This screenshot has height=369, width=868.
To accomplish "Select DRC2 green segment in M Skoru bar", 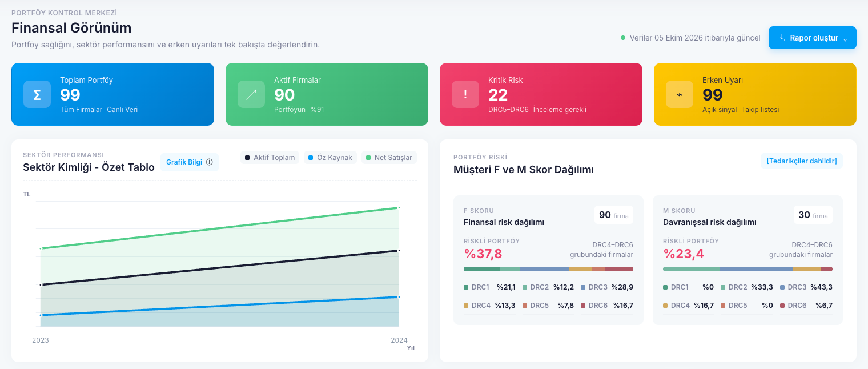I will click(691, 269).
